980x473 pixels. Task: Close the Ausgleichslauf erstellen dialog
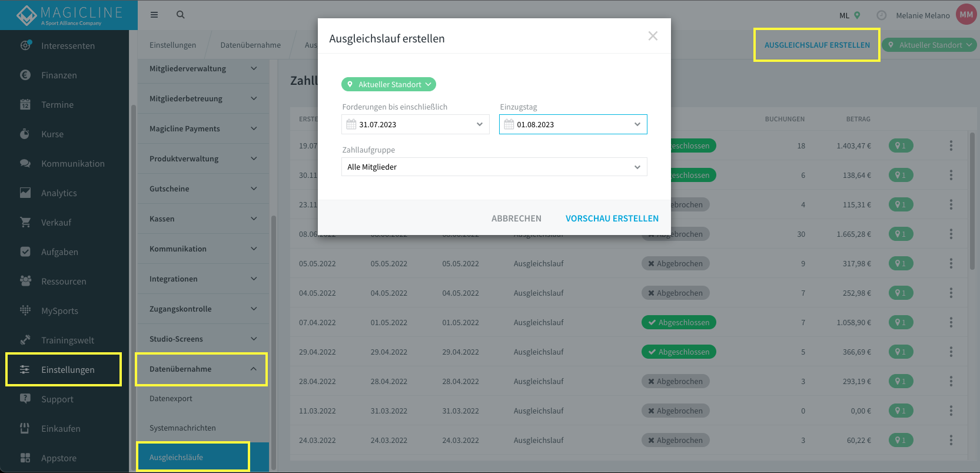[653, 36]
